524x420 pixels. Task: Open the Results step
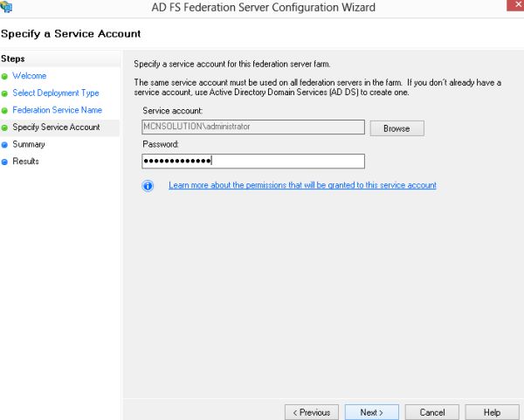tap(25, 162)
